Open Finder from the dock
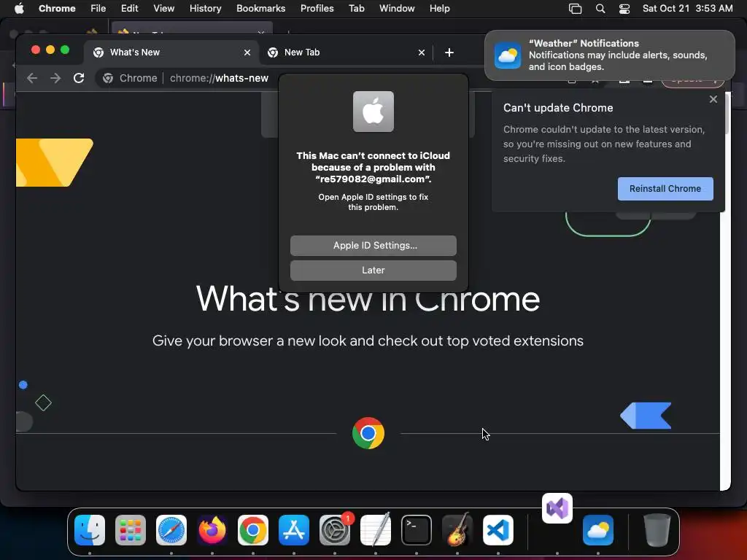 (x=90, y=530)
